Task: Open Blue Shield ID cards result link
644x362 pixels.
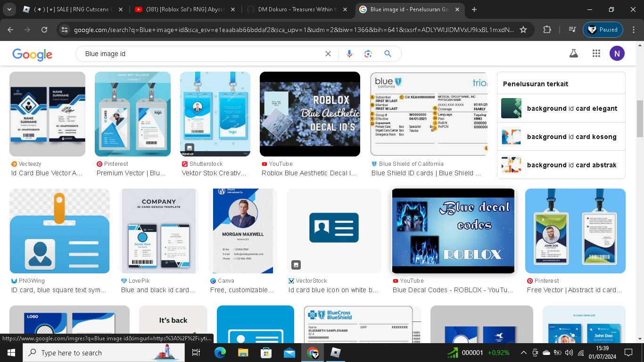Action: click(426, 173)
